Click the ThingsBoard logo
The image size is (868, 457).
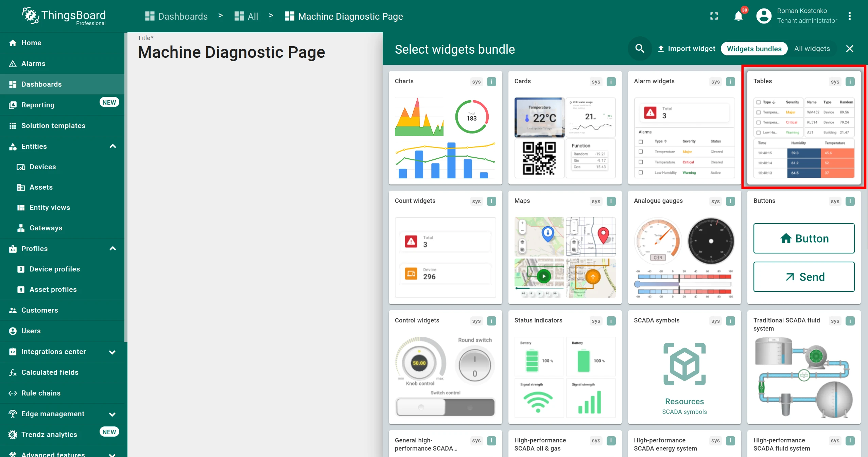tap(64, 16)
